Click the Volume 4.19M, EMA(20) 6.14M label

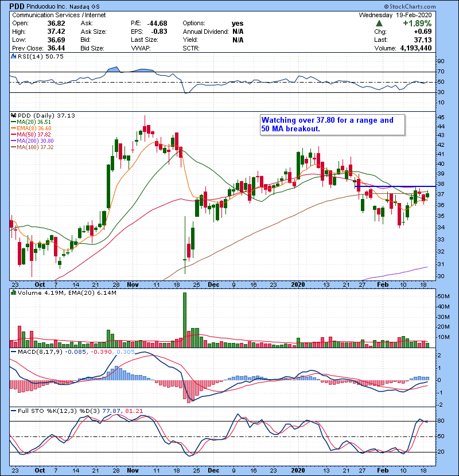tap(67, 293)
